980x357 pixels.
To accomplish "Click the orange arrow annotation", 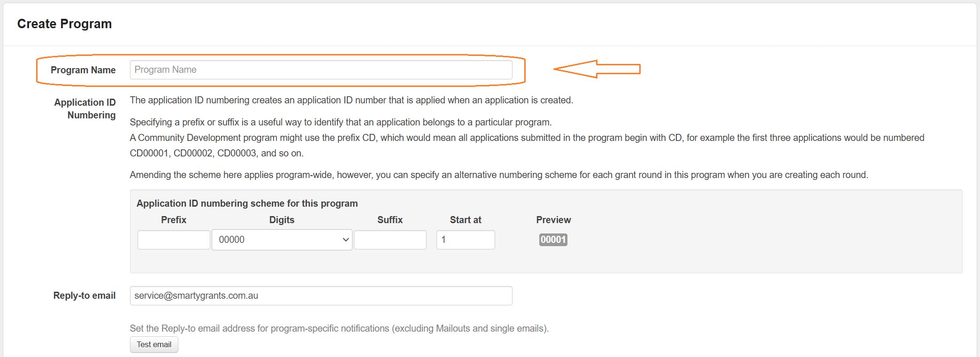I will [x=597, y=69].
